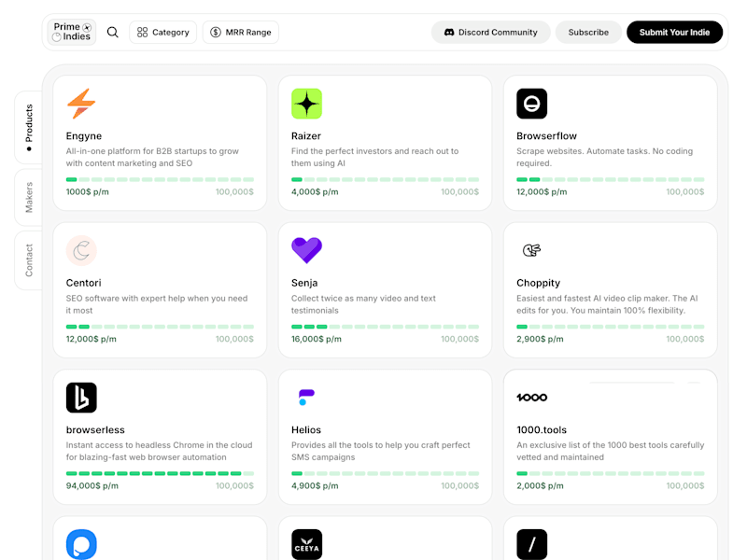Click 1000.tools exclusive list description
Viewport: 747px width, 560px height.
tap(611, 451)
